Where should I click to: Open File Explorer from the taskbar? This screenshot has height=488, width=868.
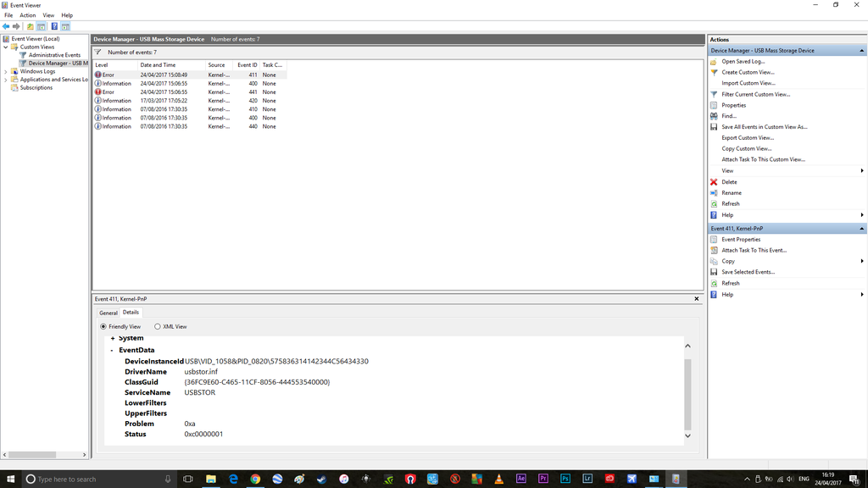point(211,480)
